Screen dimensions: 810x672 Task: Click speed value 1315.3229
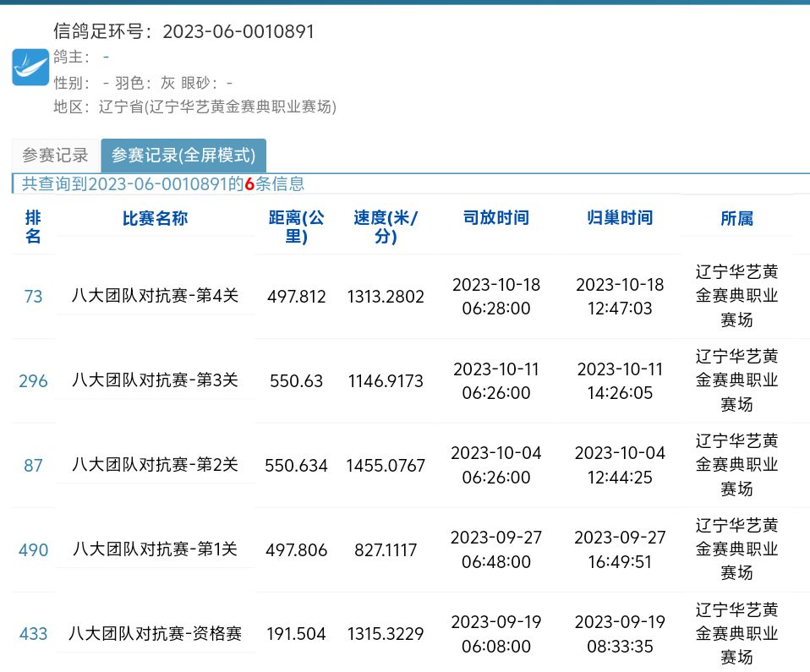coord(386,634)
